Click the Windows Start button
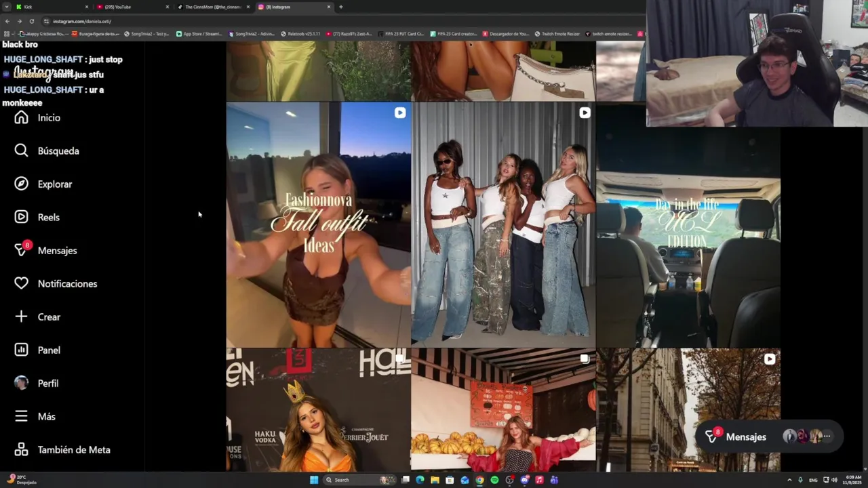868x488 pixels. pyautogui.click(x=313, y=480)
